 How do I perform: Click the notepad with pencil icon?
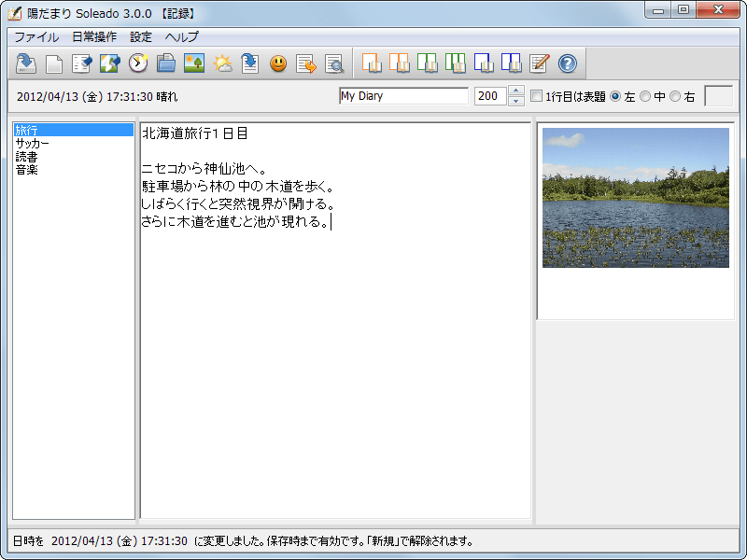pyautogui.click(x=540, y=63)
